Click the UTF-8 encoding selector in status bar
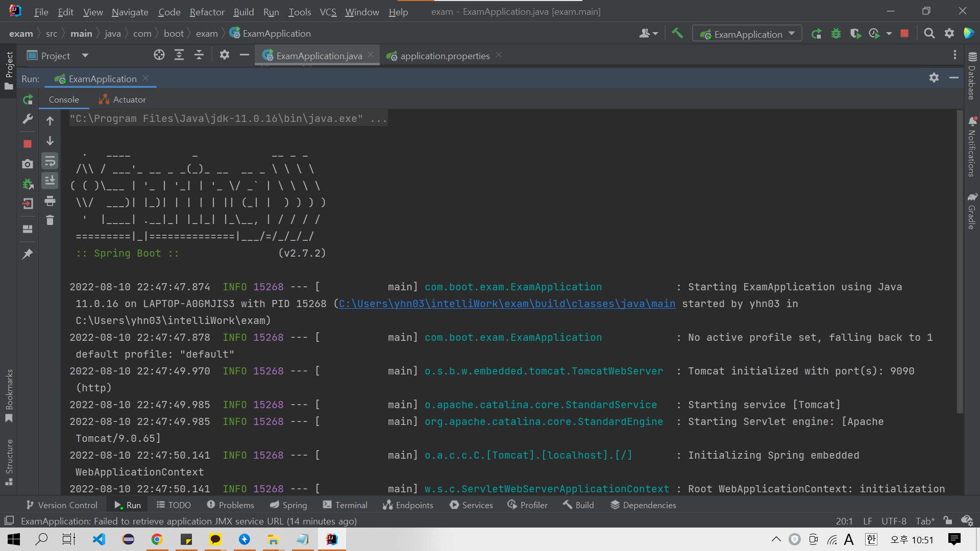This screenshot has height=551, width=980. pos(894,521)
